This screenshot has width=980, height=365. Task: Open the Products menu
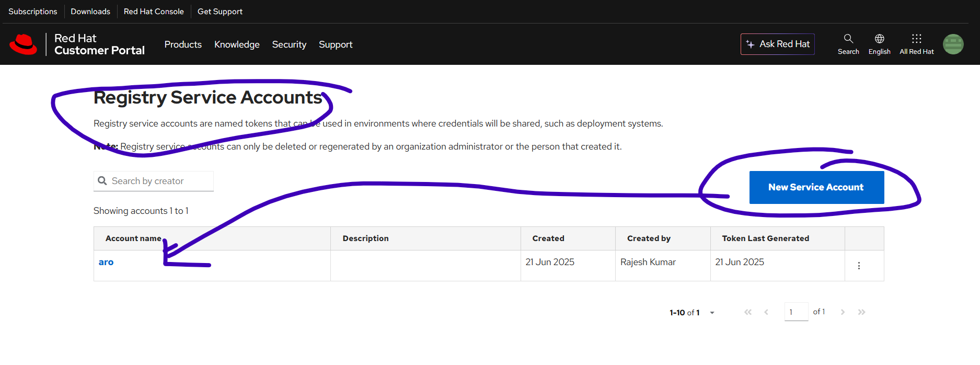point(183,44)
